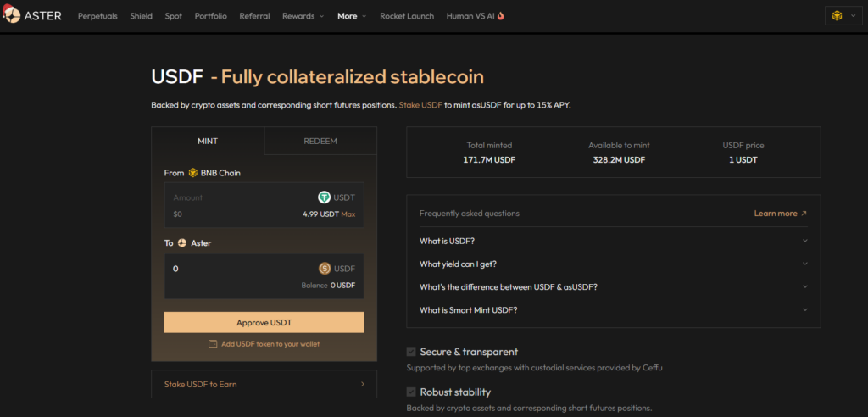Click the arrow on Stake USDF to Earn

(x=363, y=384)
